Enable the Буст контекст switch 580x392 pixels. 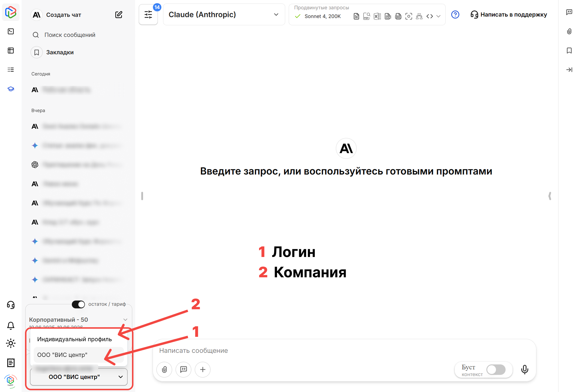(x=496, y=370)
